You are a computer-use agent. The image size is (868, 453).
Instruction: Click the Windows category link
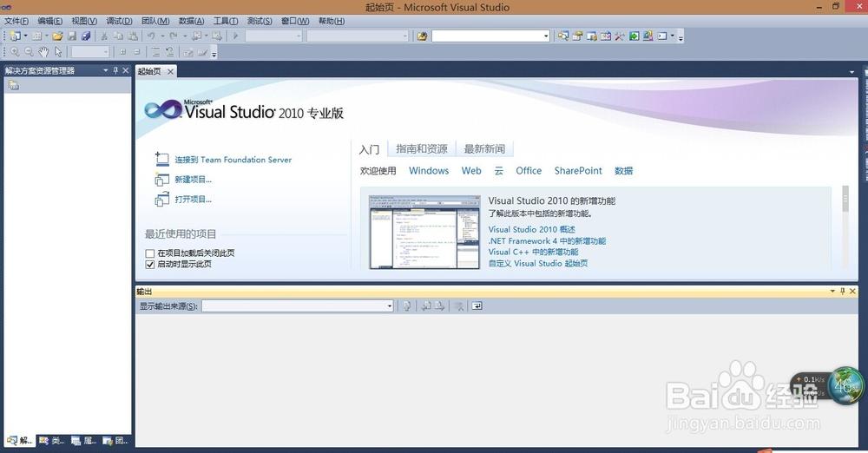tap(429, 171)
